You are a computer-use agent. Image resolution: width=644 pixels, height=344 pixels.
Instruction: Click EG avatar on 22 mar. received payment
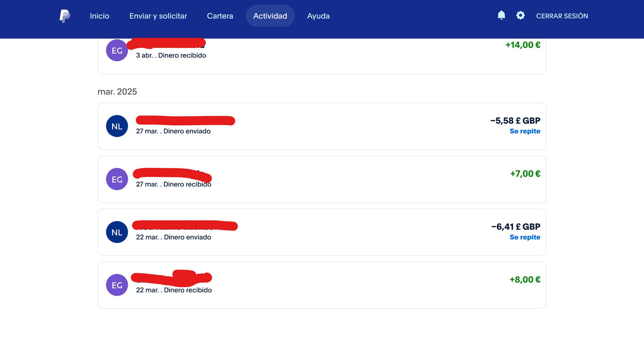point(117,285)
